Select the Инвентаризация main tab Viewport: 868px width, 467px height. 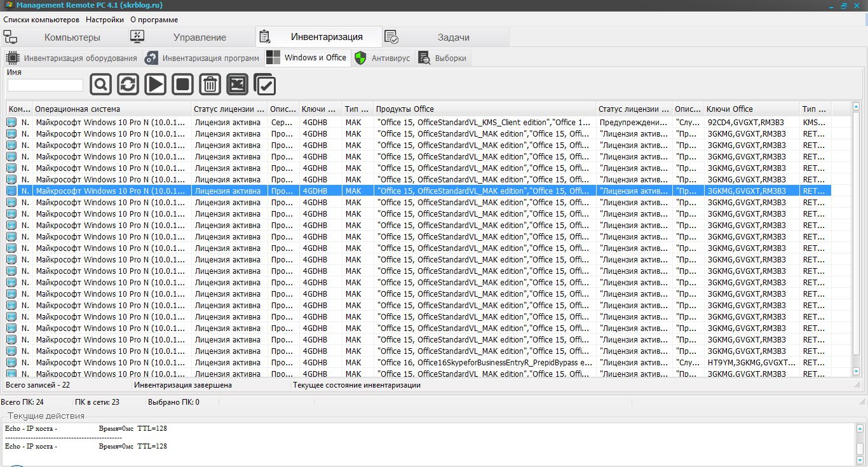[x=318, y=37]
